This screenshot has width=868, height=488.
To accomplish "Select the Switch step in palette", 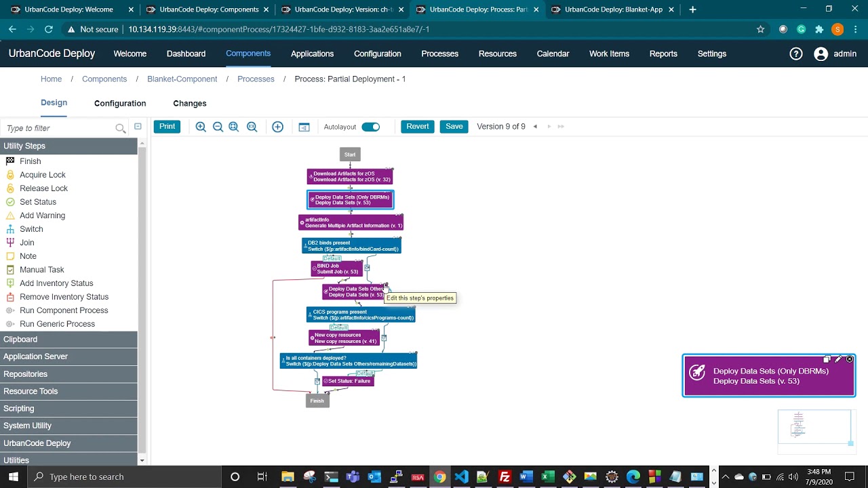I will click(31, 229).
